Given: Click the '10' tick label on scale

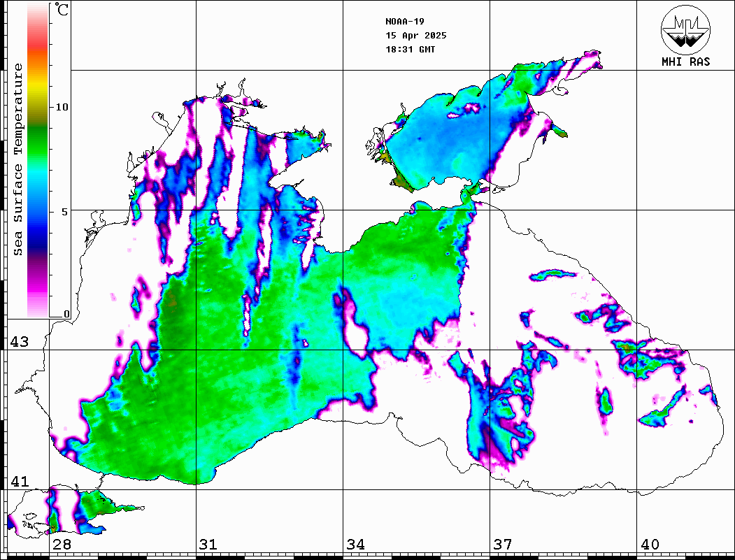Looking at the screenshot, I should pos(62,107).
